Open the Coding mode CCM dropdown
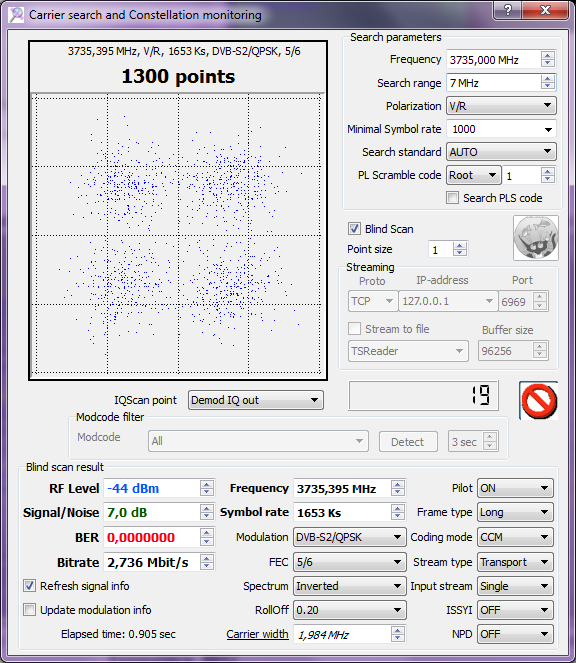 click(515, 537)
